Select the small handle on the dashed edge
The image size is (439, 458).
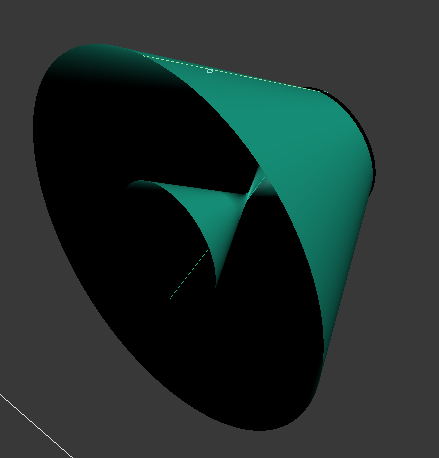209,71
